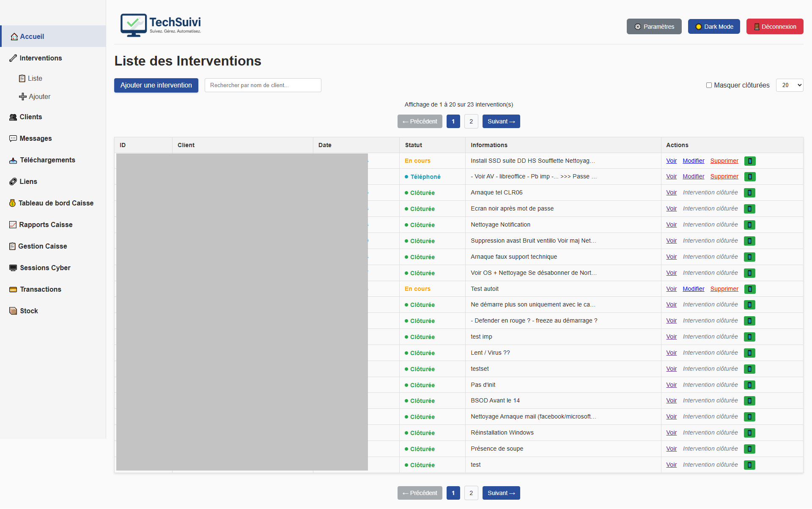Click the TechSuivi logo
Screen dimensions: 812x509
click(x=161, y=25)
